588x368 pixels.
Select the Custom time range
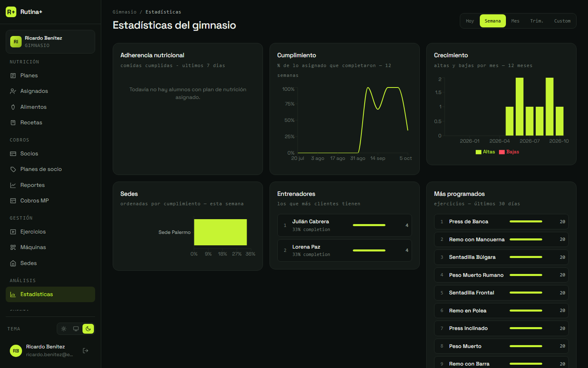point(562,21)
